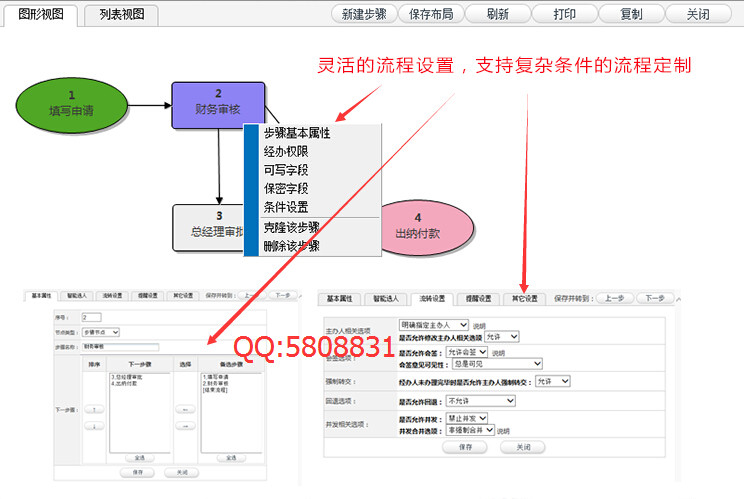Open the 是否允许会签 dropdown
744x499 pixels.
point(467,352)
